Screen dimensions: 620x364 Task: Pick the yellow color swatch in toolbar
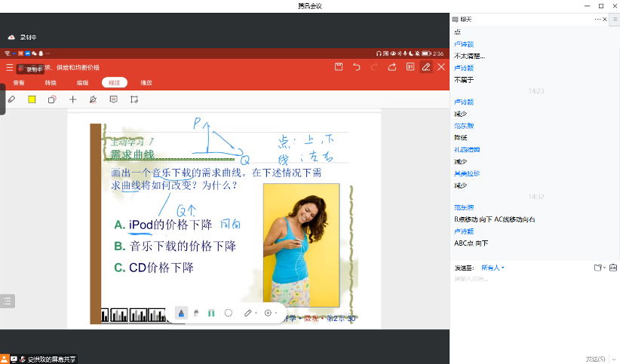pos(32,99)
